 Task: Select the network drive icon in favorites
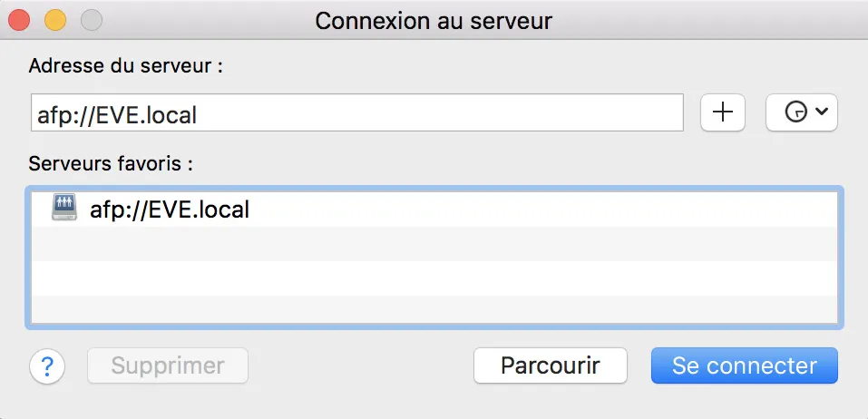coord(64,208)
